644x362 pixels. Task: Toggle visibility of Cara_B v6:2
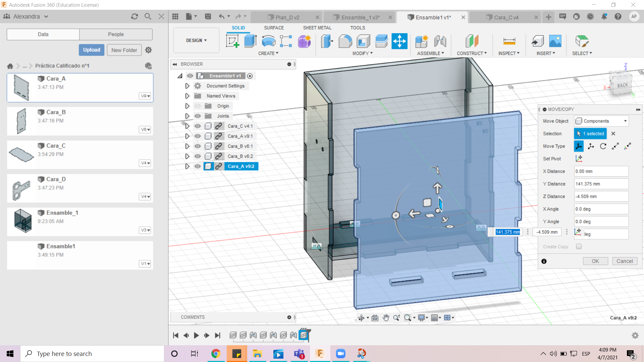pos(198,156)
